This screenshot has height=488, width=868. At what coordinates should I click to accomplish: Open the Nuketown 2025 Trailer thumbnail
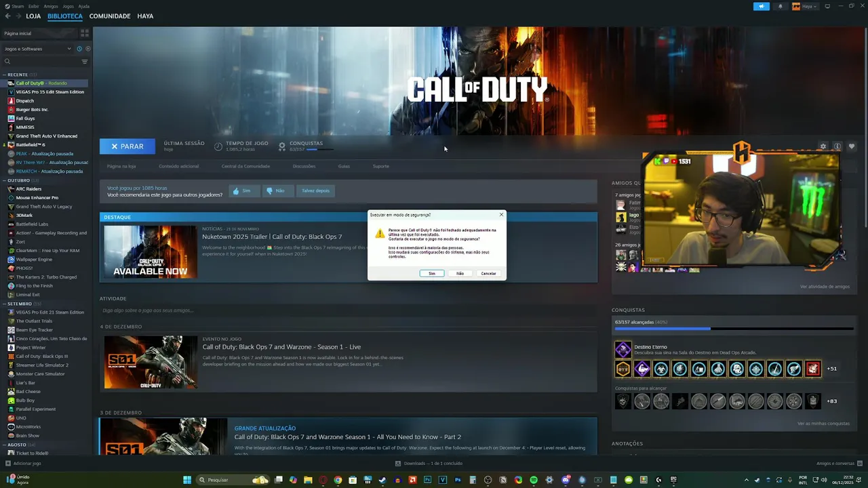(x=151, y=252)
